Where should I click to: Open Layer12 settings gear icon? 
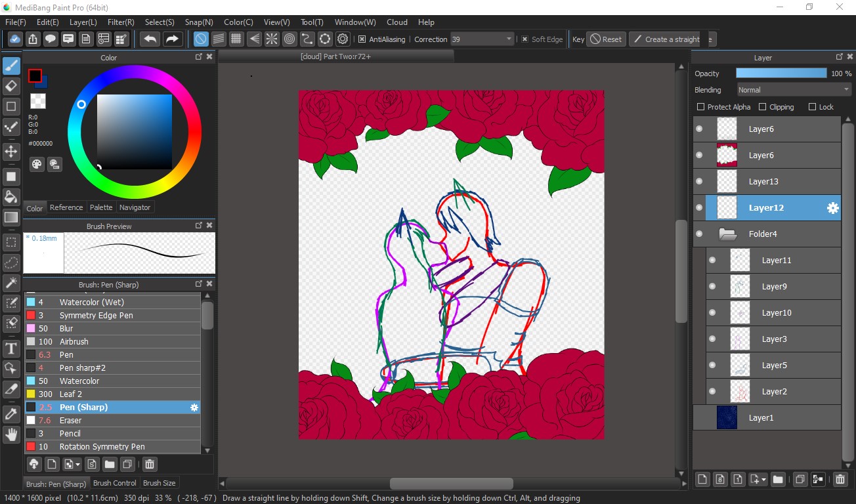point(832,208)
